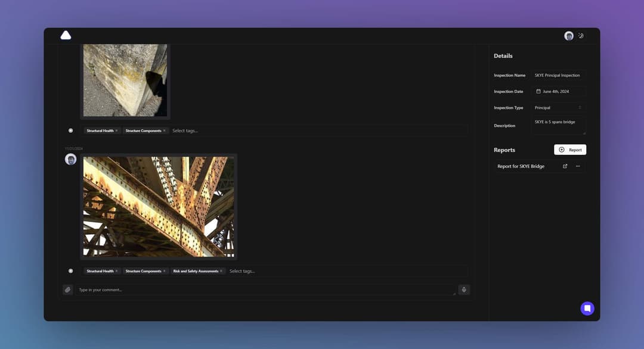Open the Select tags dropdown on the upper photo
This screenshot has height=349, width=644.
185,130
